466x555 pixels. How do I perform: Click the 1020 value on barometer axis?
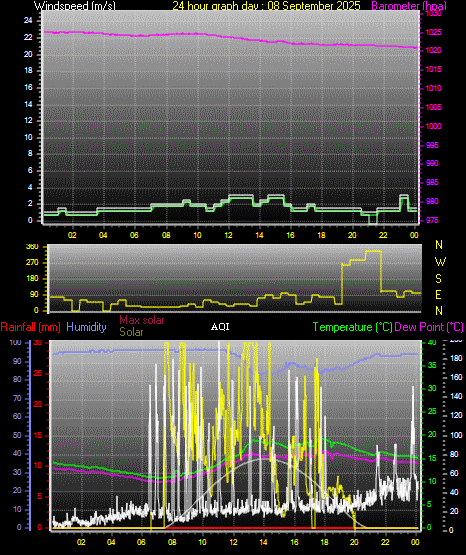[433, 50]
